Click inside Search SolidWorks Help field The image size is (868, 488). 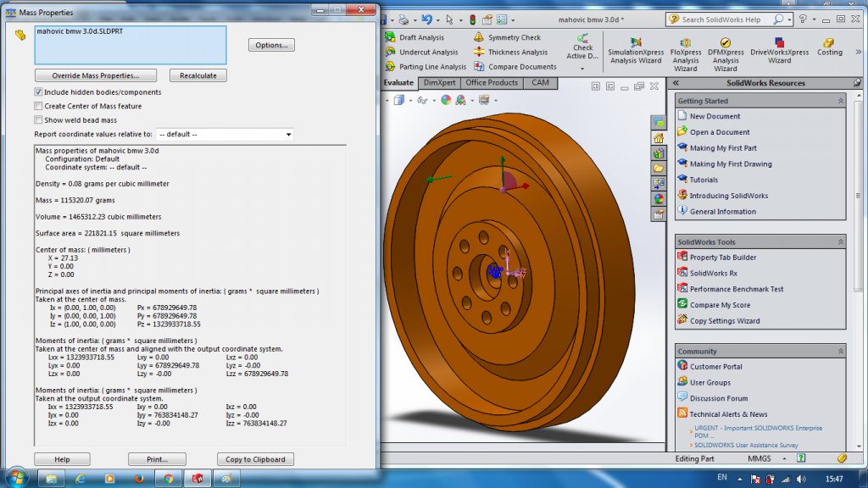(x=724, y=19)
